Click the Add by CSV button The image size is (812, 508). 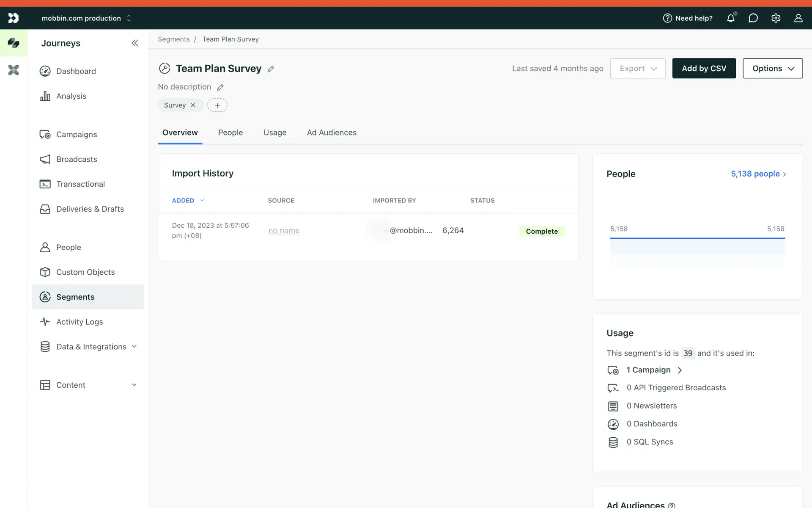(704, 68)
